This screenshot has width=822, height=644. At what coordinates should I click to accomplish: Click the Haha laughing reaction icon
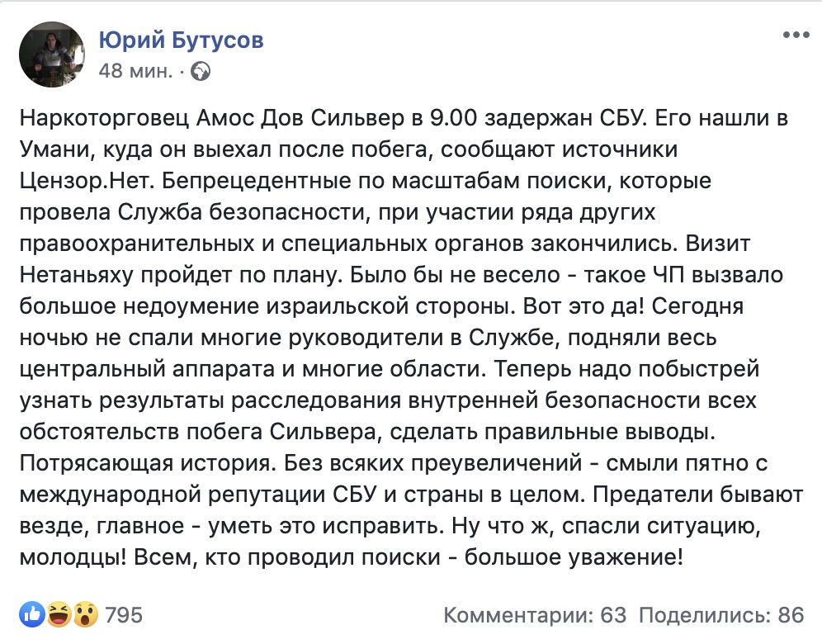pos(59,614)
